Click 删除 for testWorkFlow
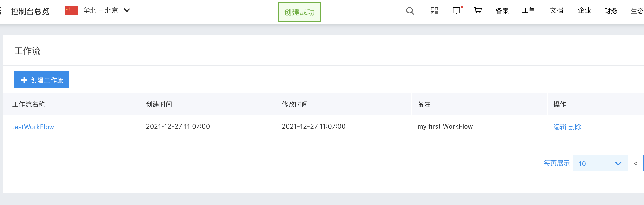 (x=575, y=127)
